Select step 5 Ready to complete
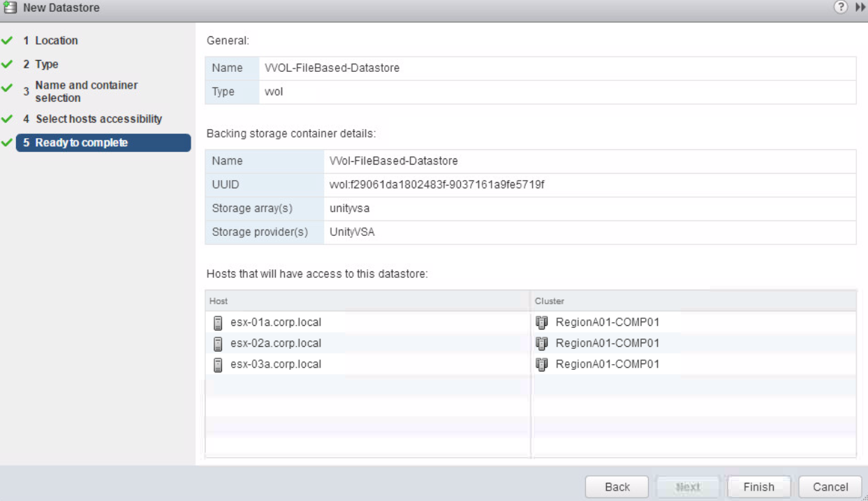This screenshot has width=868, height=501. click(81, 143)
